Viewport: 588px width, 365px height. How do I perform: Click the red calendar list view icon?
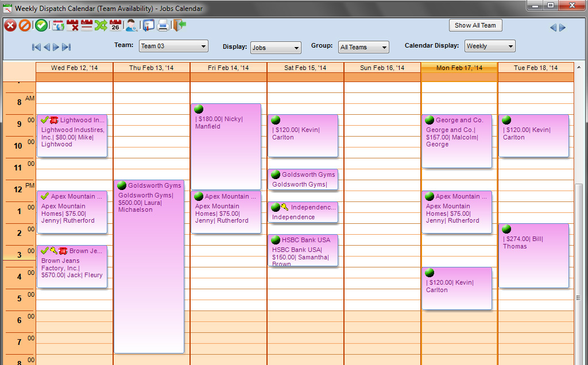[x=87, y=25]
